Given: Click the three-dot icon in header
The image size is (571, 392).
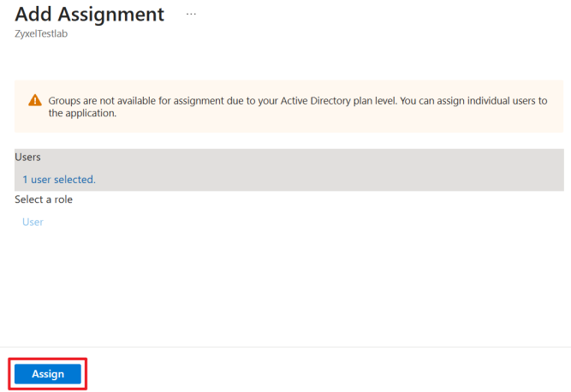Looking at the screenshot, I should click(x=191, y=15).
